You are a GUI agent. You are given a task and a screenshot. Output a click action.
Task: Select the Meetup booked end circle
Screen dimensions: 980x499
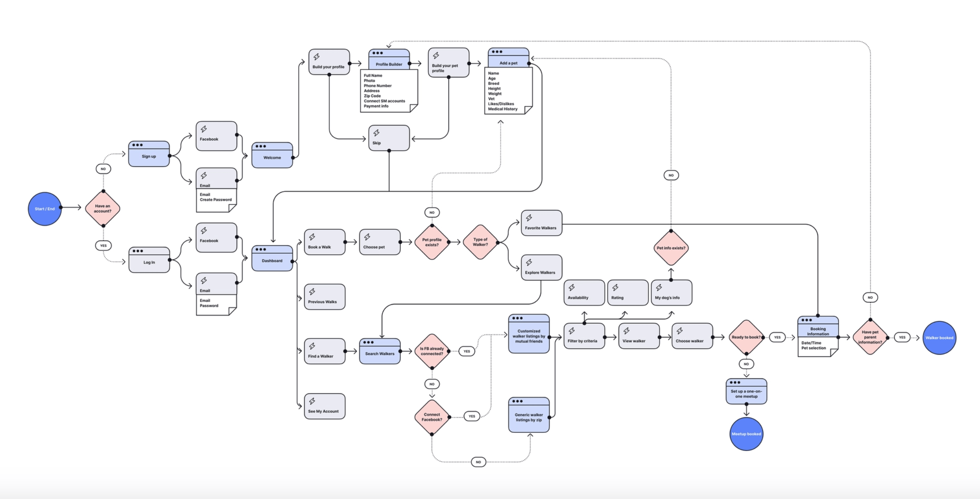(746, 434)
